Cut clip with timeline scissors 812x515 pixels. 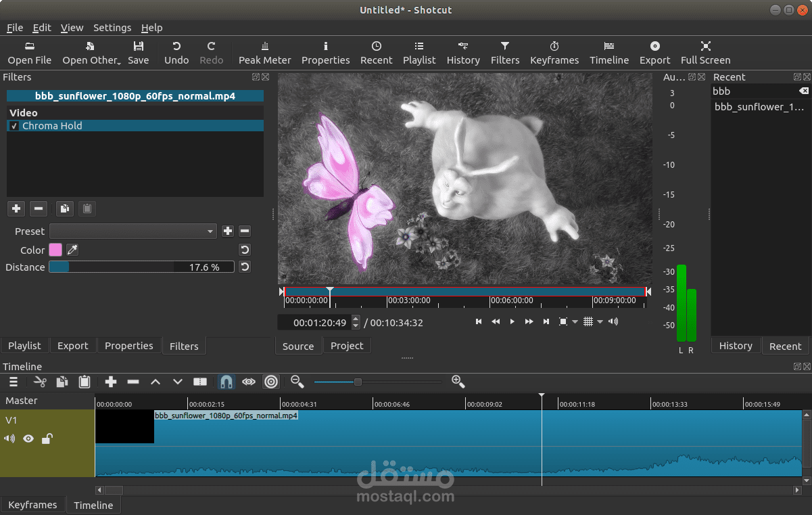40,382
